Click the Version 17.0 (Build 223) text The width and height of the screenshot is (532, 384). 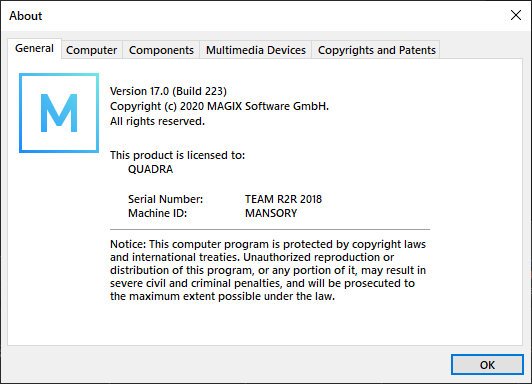[168, 91]
